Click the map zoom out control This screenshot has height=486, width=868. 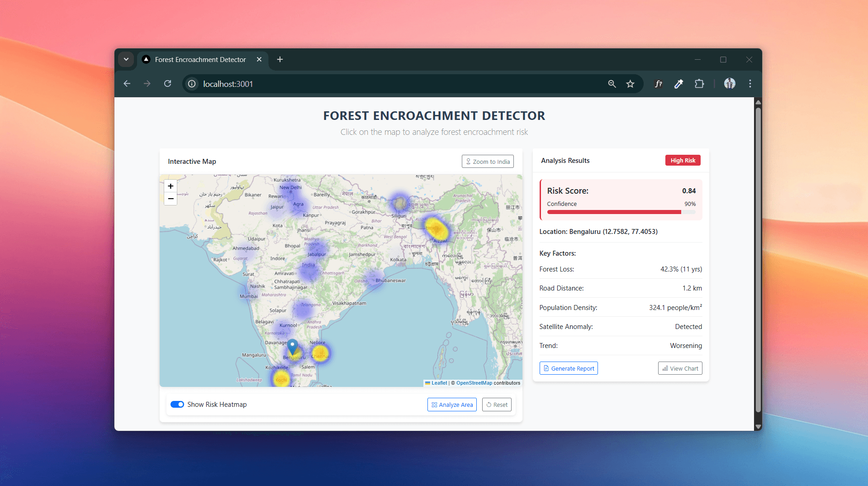pyautogui.click(x=171, y=199)
